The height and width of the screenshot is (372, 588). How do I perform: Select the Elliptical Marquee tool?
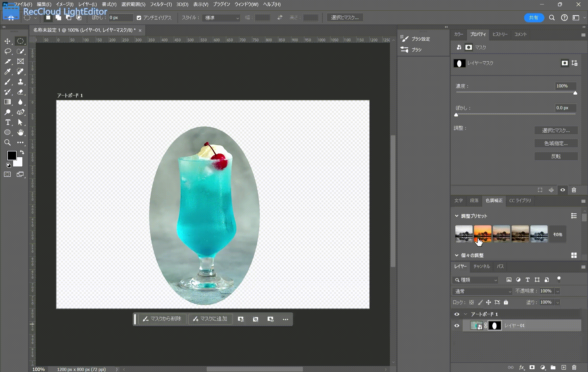click(20, 41)
